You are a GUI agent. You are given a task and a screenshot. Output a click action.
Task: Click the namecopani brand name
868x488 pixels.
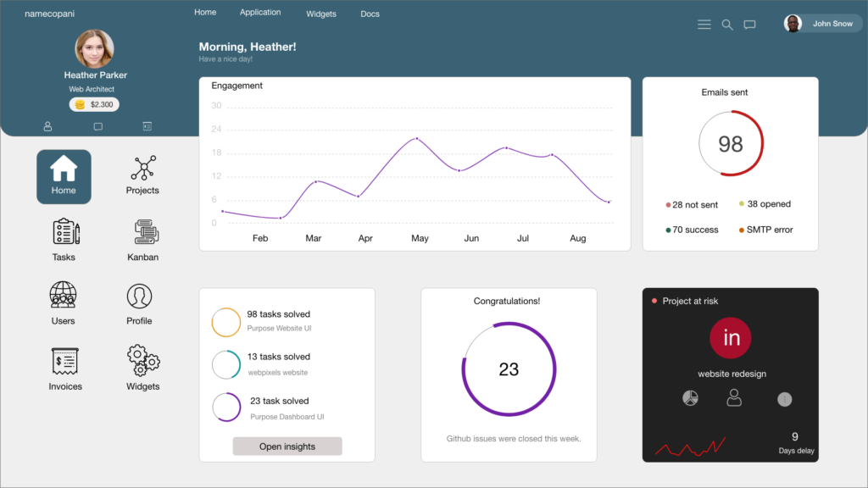point(49,14)
